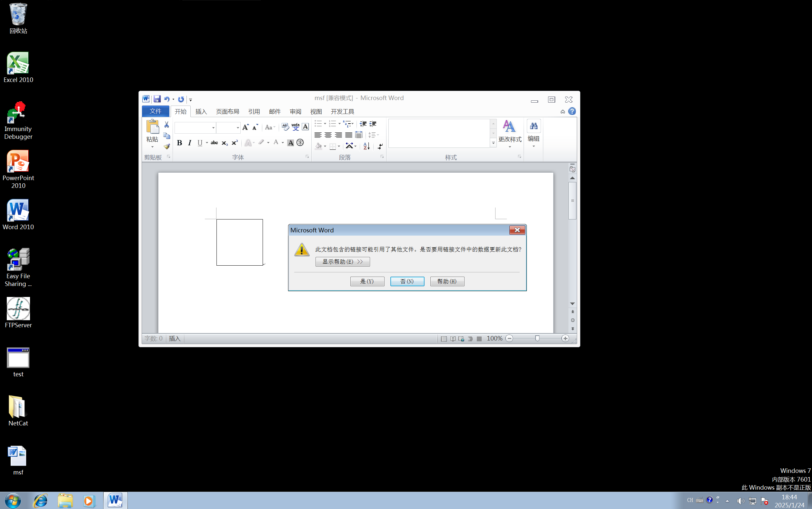Switch to the 插入 ribbon tab

click(201, 111)
